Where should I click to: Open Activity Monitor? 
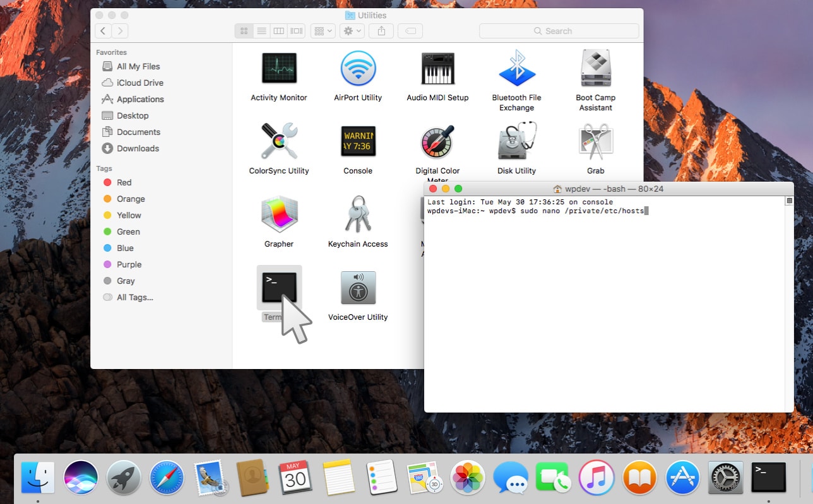pyautogui.click(x=279, y=68)
